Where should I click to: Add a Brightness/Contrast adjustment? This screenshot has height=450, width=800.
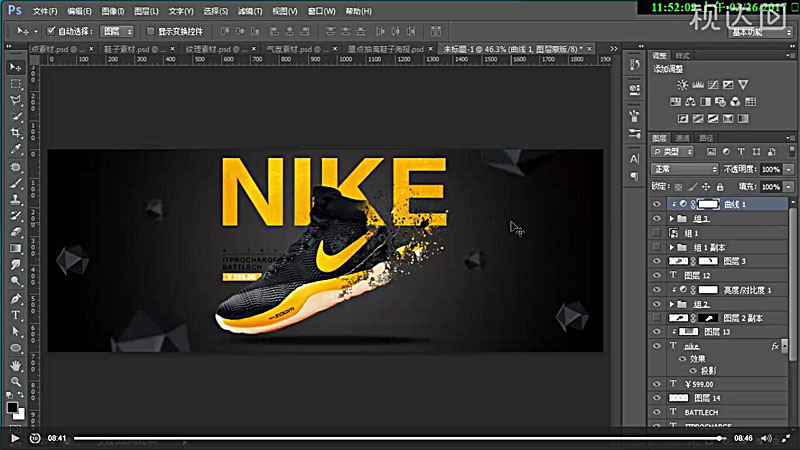click(x=682, y=85)
